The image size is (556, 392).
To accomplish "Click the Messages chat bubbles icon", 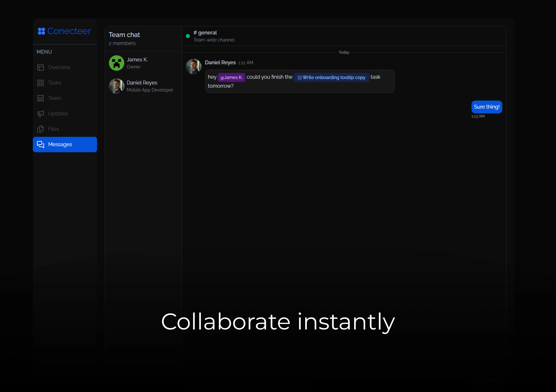I will tap(40, 144).
